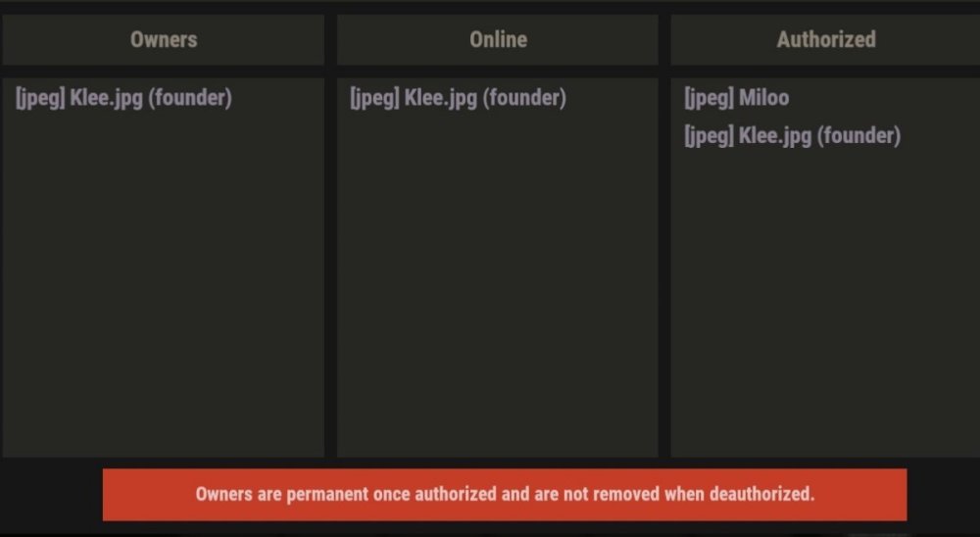The height and width of the screenshot is (537, 980).
Task: Click the (founder) label in Authorized list
Action: [x=857, y=136]
